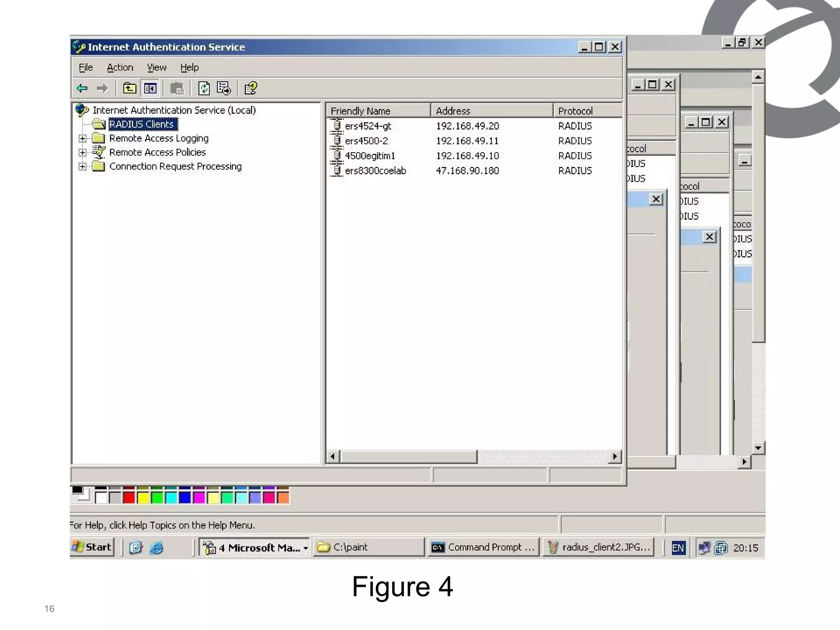Pick the red color swatch in palette
The image size is (840, 630).
pos(129,498)
